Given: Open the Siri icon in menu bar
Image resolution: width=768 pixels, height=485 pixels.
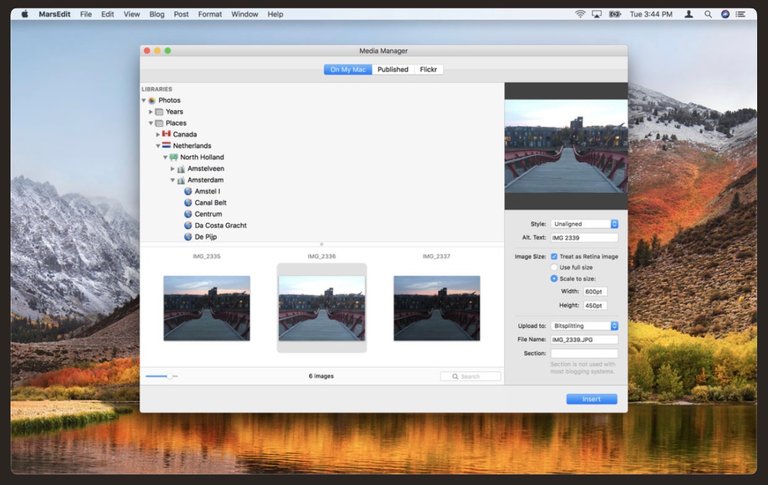Looking at the screenshot, I should point(726,14).
